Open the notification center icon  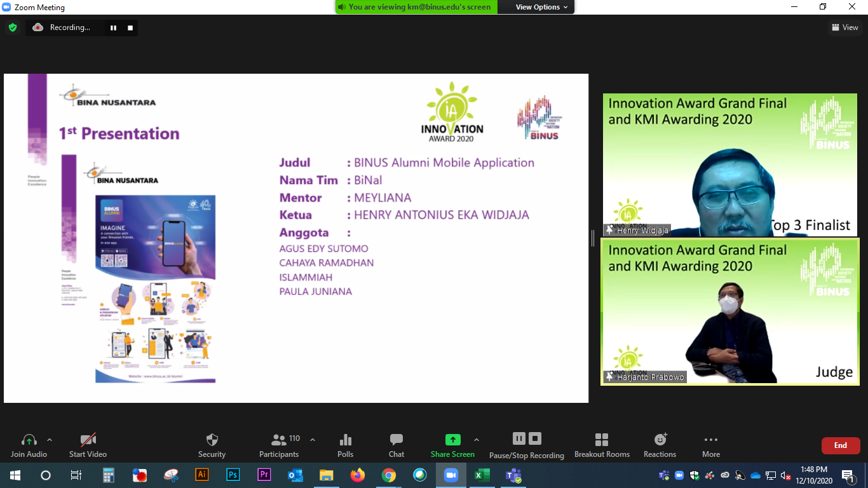coord(848,475)
